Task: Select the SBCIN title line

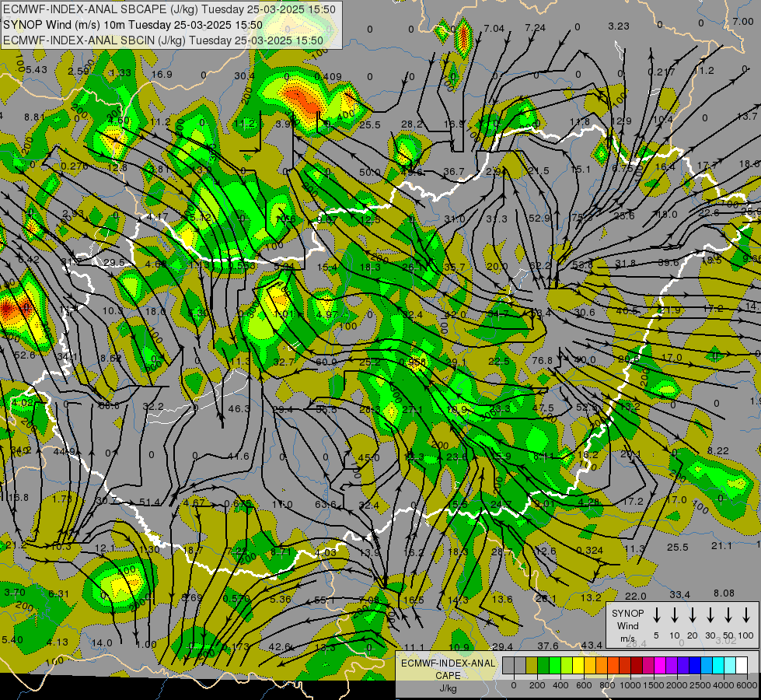Action: pos(163,40)
